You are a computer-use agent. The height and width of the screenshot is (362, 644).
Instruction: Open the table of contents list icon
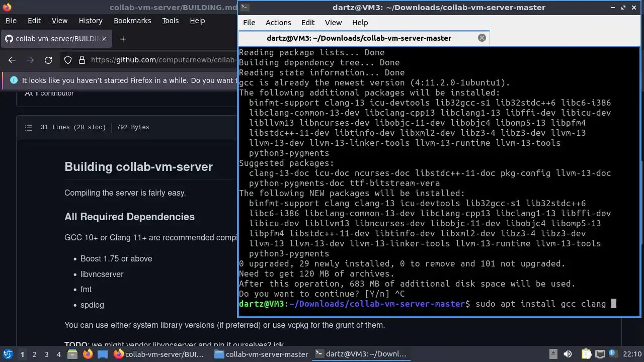point(29,127)
